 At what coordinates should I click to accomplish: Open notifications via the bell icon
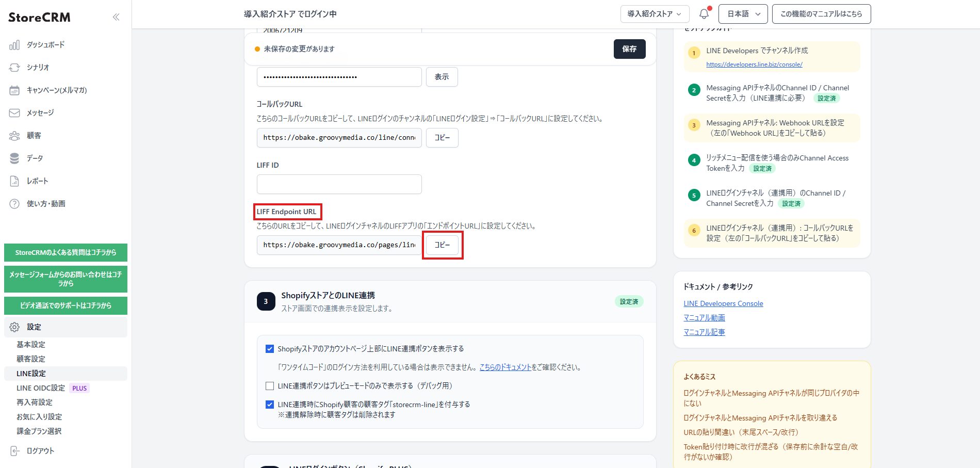pos(704,14)
